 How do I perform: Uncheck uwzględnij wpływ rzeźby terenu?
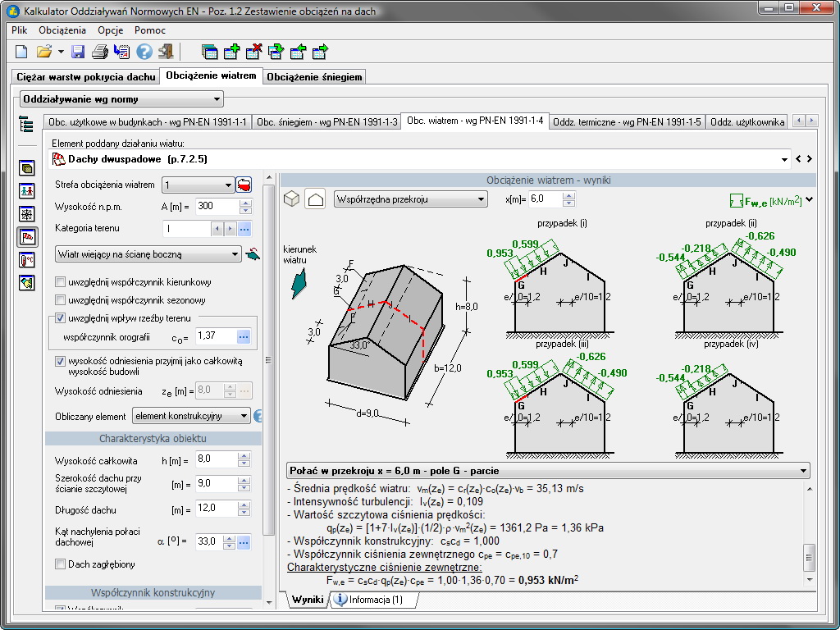click(x=61, y=317)
